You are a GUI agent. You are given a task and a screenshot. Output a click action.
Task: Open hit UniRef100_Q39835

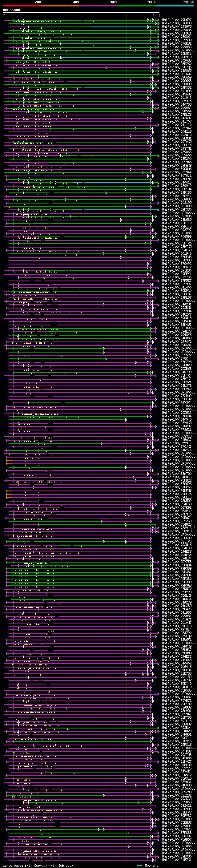[177, 30]
